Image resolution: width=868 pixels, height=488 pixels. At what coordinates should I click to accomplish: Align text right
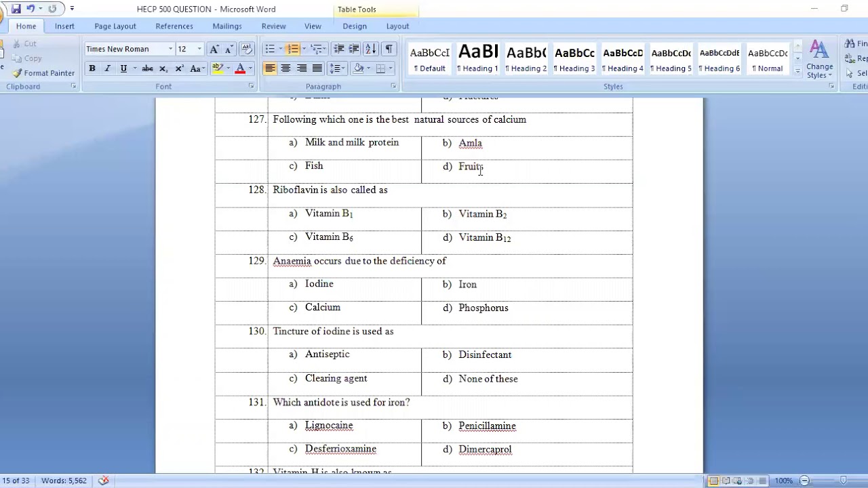coord(302,68)
